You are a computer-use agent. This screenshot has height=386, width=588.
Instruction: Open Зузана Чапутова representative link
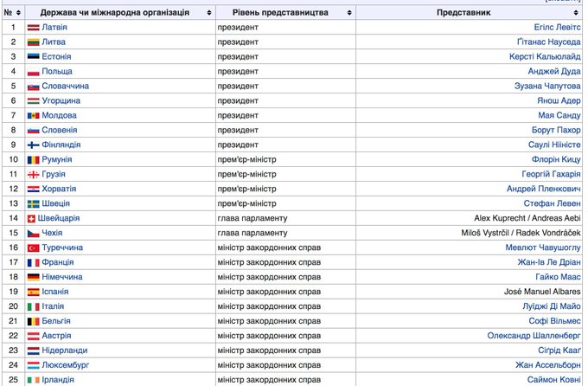pos(547,86)
